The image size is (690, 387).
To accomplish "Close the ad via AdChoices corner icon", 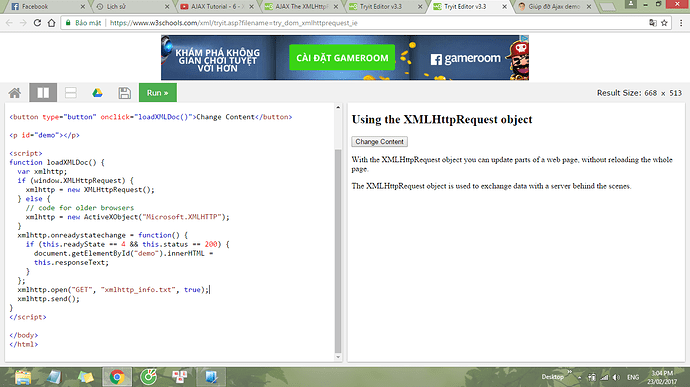I will pyautogui.click(x=524, y=39).
